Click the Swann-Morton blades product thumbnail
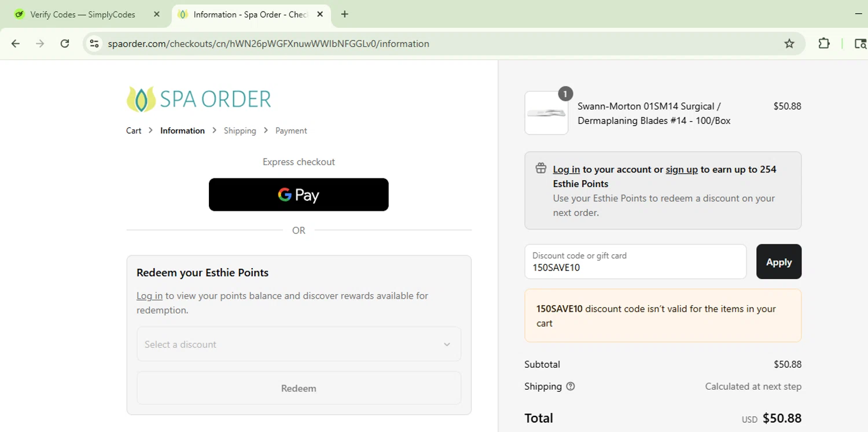Viewport: 868px width, 432px height. coord(546,113)
